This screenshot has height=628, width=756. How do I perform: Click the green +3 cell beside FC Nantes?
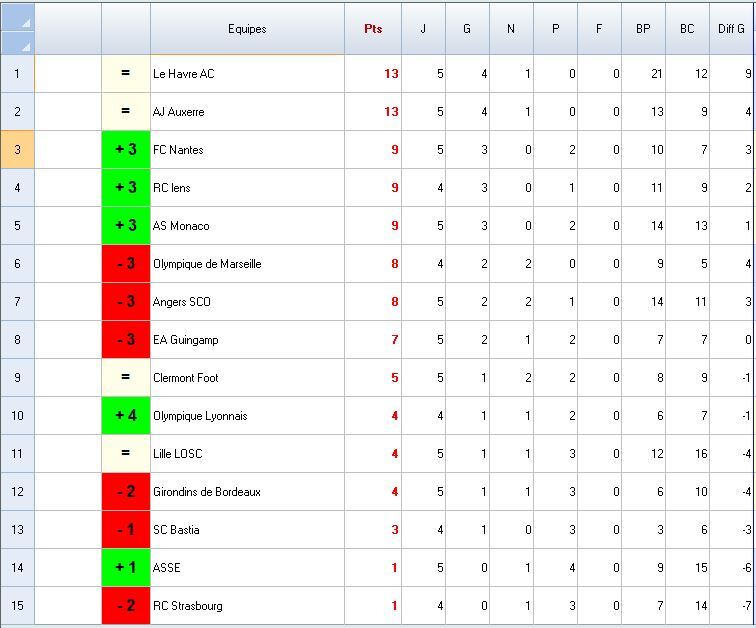click(126, 149)
